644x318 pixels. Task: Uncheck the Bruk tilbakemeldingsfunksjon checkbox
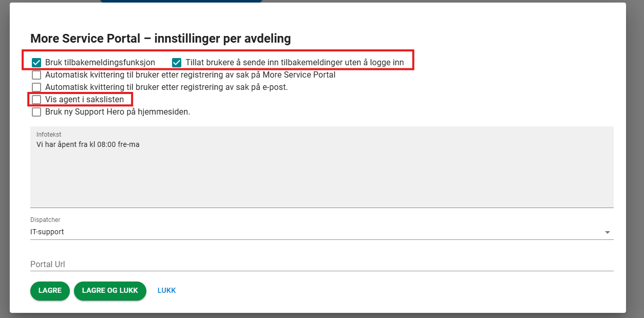click(x=36, y=63)
